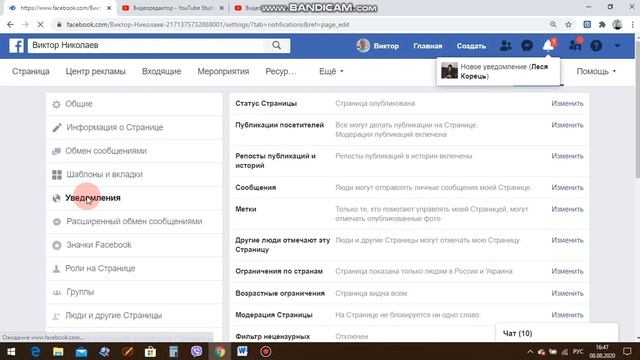Open the Леся Корець notification popup
Image resolution: width=640 pixels, height=360 pixels.
tap(498, 71)
